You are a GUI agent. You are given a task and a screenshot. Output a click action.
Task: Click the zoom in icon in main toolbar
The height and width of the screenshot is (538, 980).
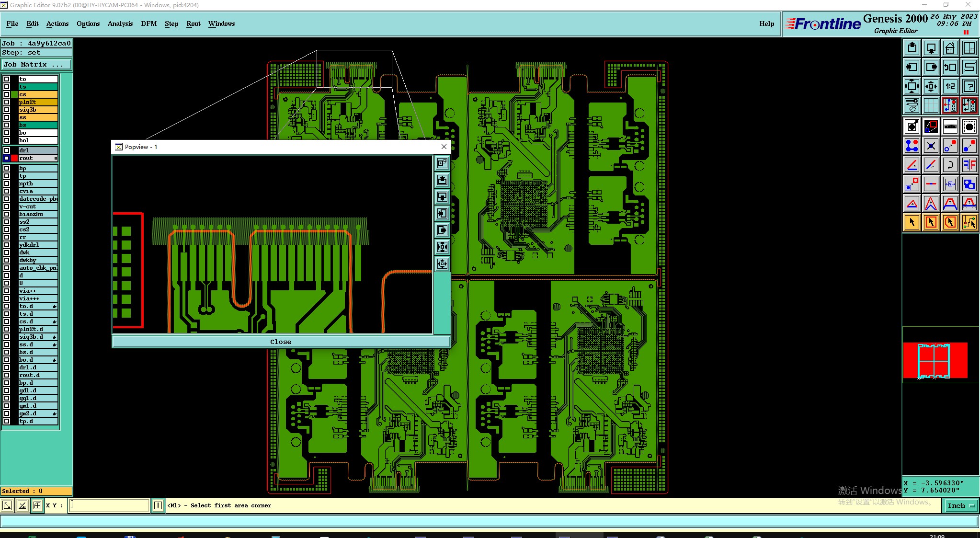click(912, 86)
